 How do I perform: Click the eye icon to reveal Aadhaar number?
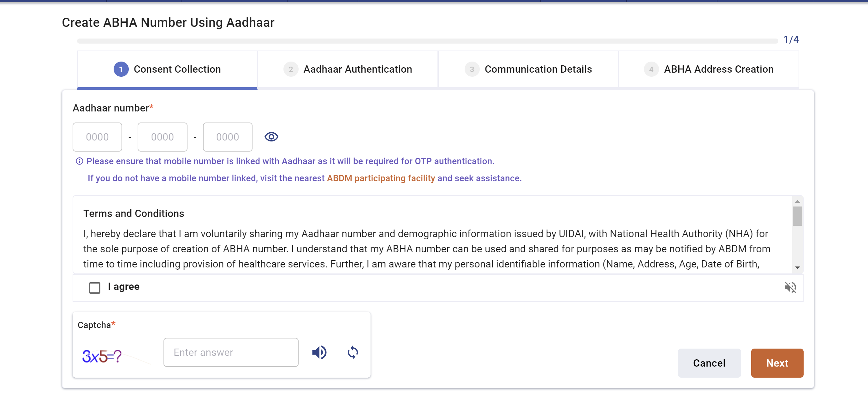pyautogui.click(x=271, y=137)
